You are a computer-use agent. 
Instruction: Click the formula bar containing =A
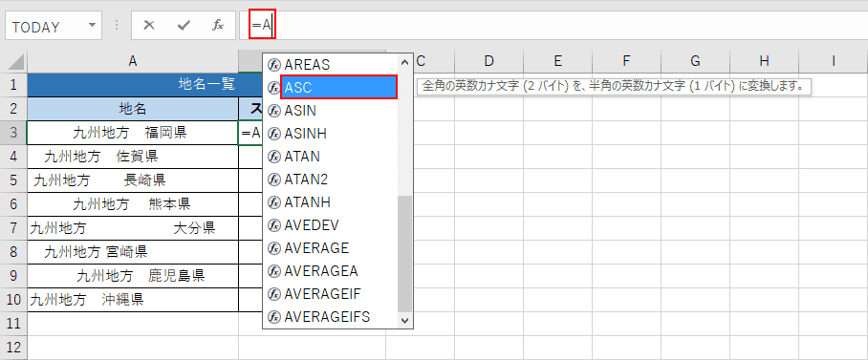point(553,26)
